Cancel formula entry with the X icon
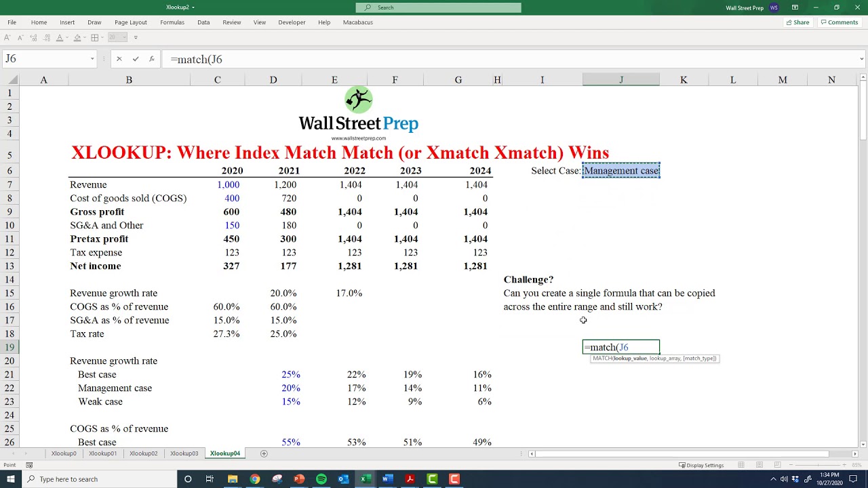The width and height of the screenshot is (868, 488). pyautogui.click(x=119, y=59)
